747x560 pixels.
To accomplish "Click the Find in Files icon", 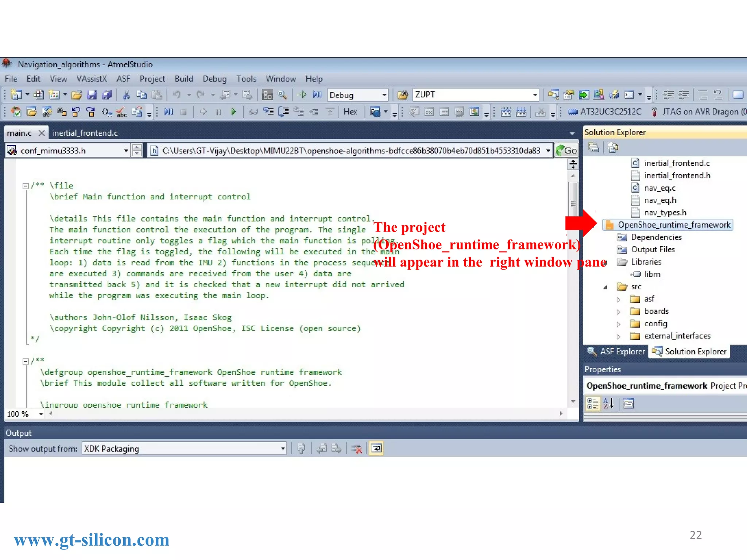I will pyautogui.click(x=402, y=95).
